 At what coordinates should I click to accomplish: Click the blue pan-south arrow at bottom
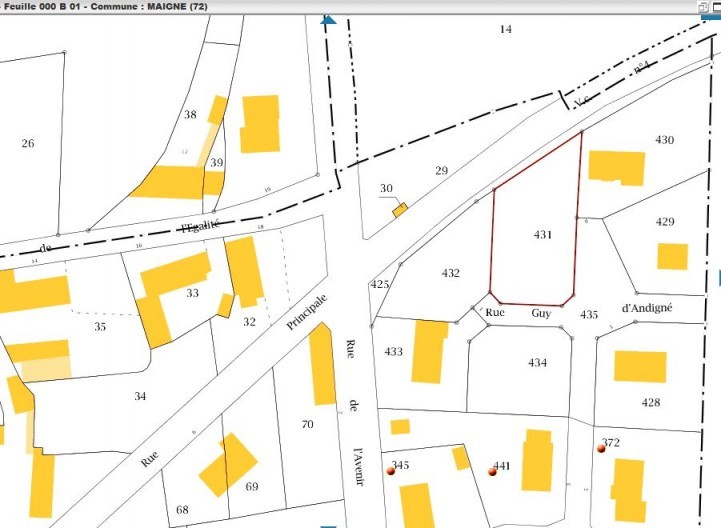tap(327, 523)
